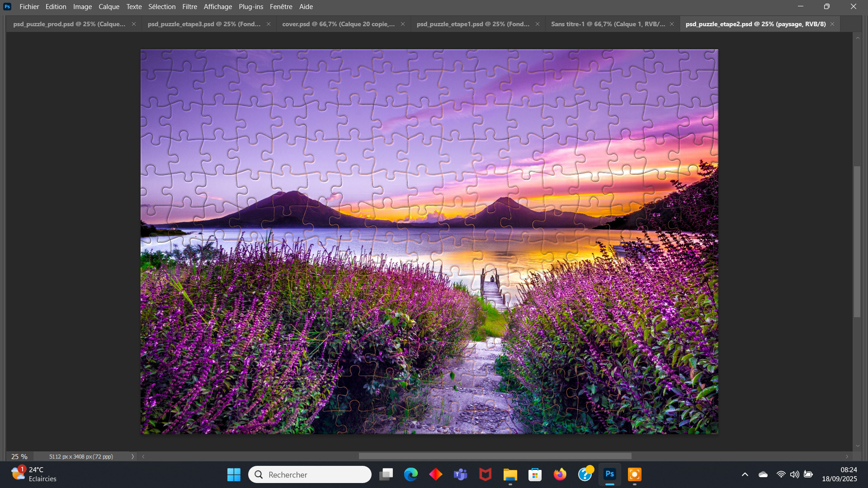Open Task View from the taskbar
Viewport: 868px width, 488px height.
coord(386,474)
